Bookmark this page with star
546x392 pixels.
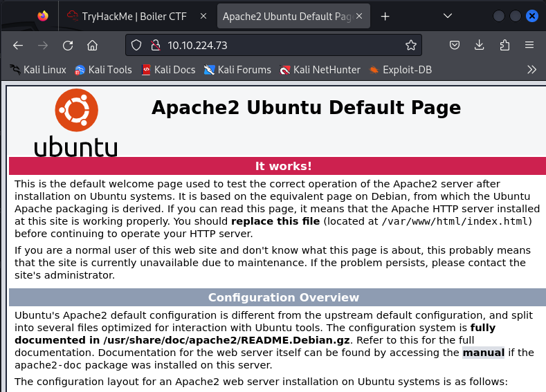tap(411, 45)
